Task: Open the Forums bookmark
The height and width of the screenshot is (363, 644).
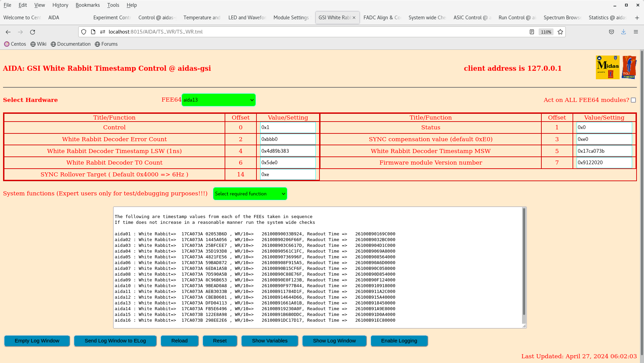Action: pyautogui.click(x=106, y=44)
